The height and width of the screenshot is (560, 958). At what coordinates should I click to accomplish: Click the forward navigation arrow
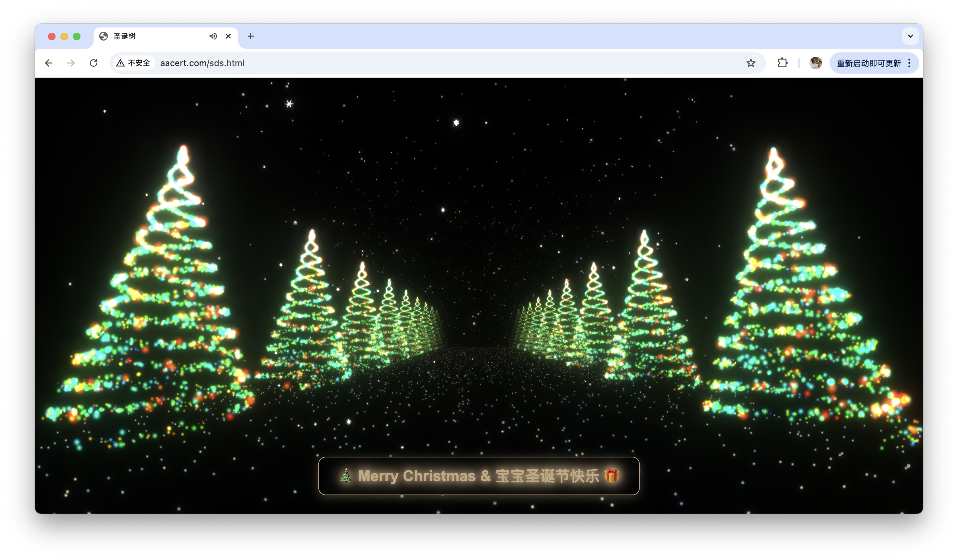71,63
